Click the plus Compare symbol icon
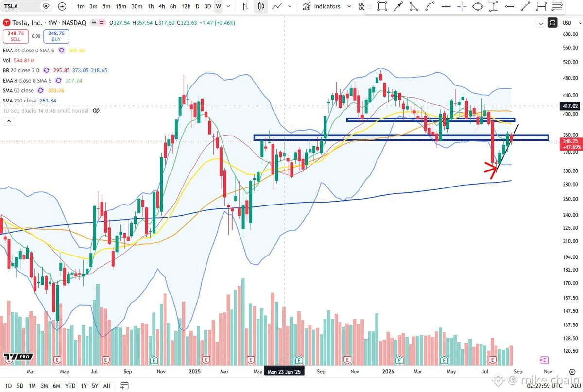The height and width of the screenshot is (392, 583). point(62,6)
